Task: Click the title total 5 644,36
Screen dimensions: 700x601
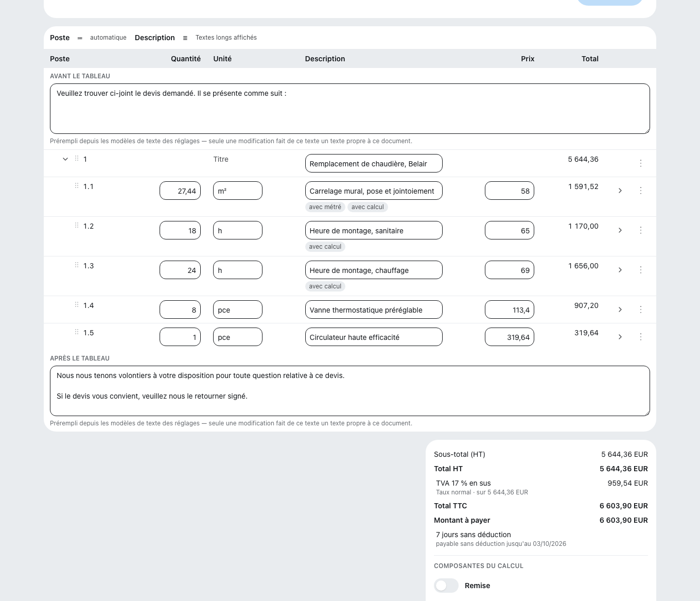Action: click(x=583, y=159)
